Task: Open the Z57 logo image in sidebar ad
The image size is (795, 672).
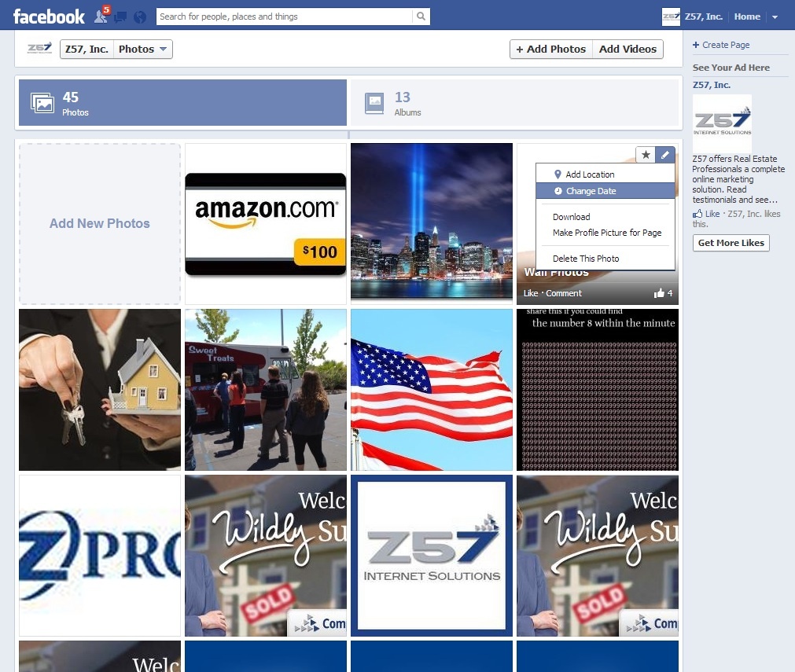Action: 722,123
